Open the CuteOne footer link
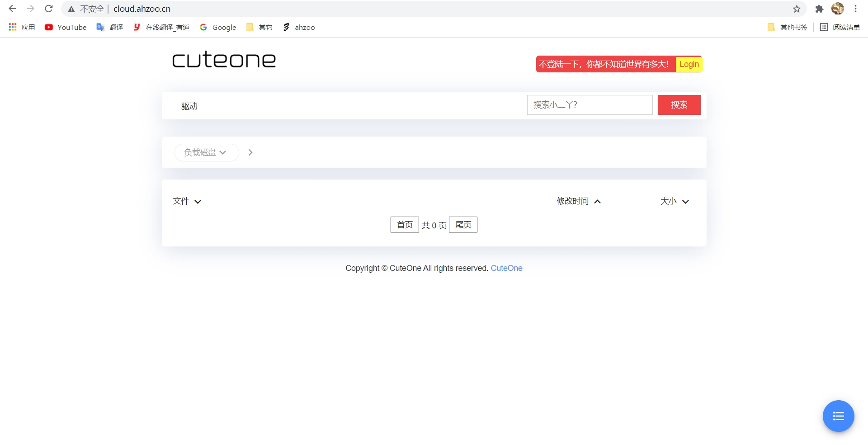 [x=506, y=268]
